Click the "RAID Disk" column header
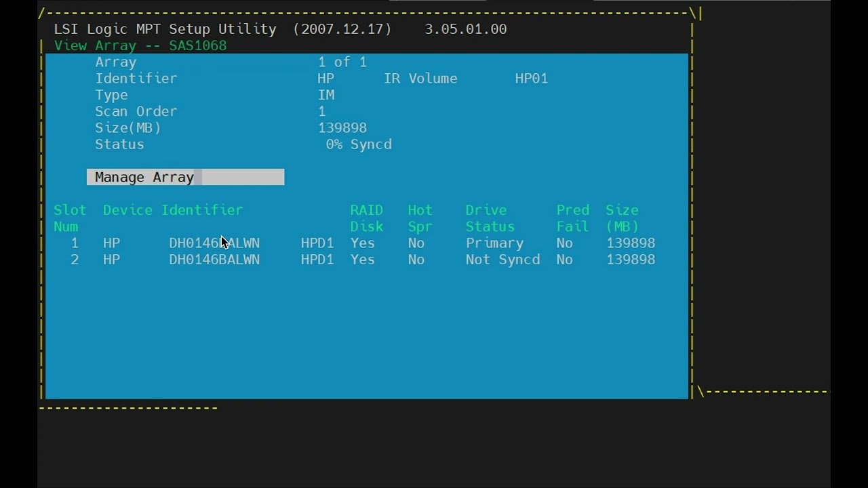This screenshot has width=868, height=488. click(367, 218)
